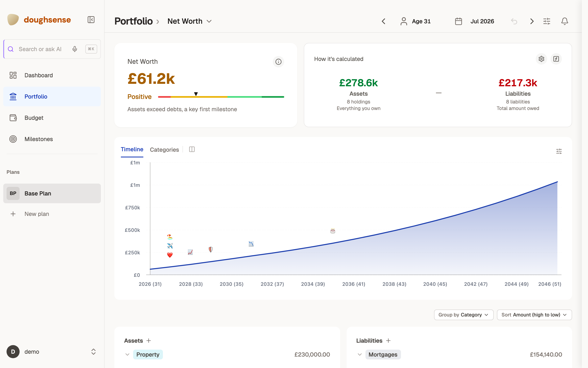
Task: Click the heart milestone marker on chart
Action: [x=170, y=255]
